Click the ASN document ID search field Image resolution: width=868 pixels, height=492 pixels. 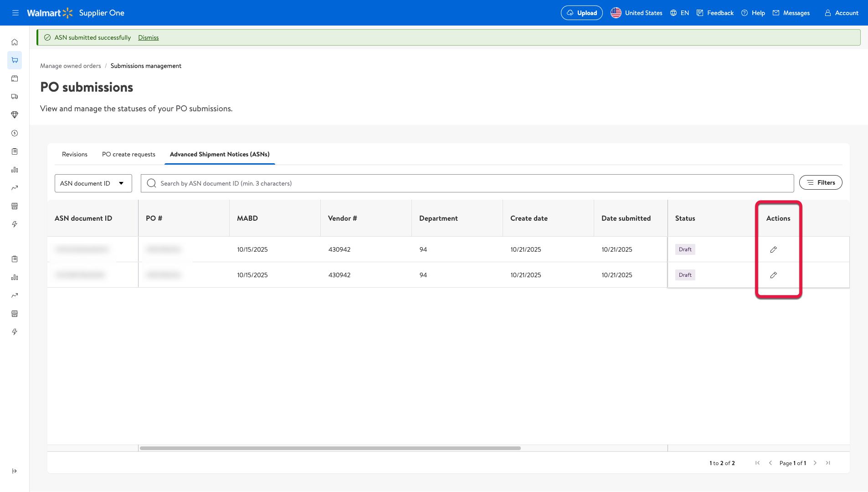pos(467,183)
